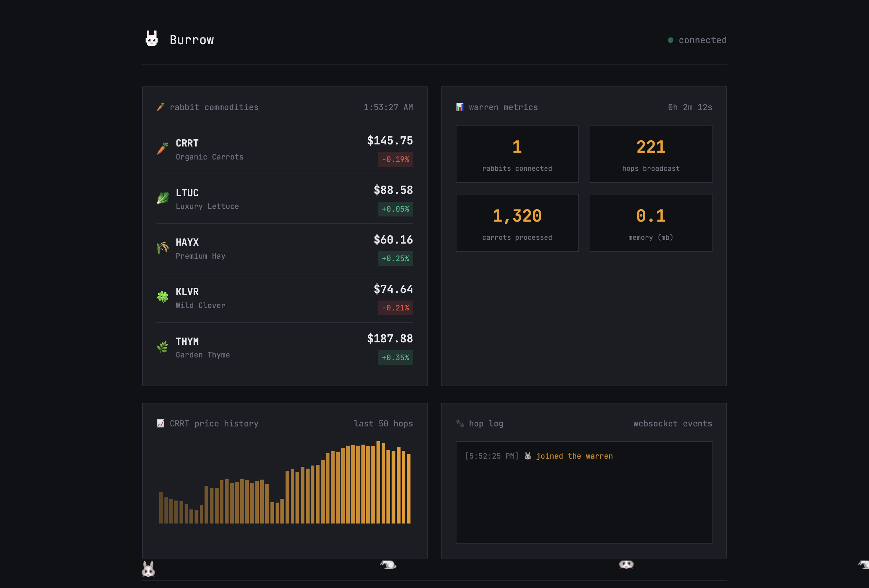Toggle the CRRT -0.19% change badge
869x588 pixels.
click(x=395, y=159)
